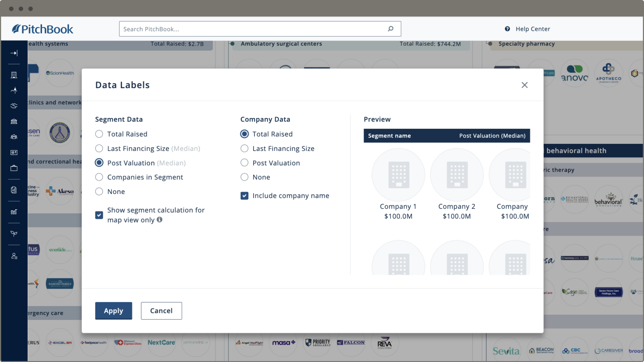644x362 pixels.
Task: Click the Falcon company logo
Action: [351, 342]
